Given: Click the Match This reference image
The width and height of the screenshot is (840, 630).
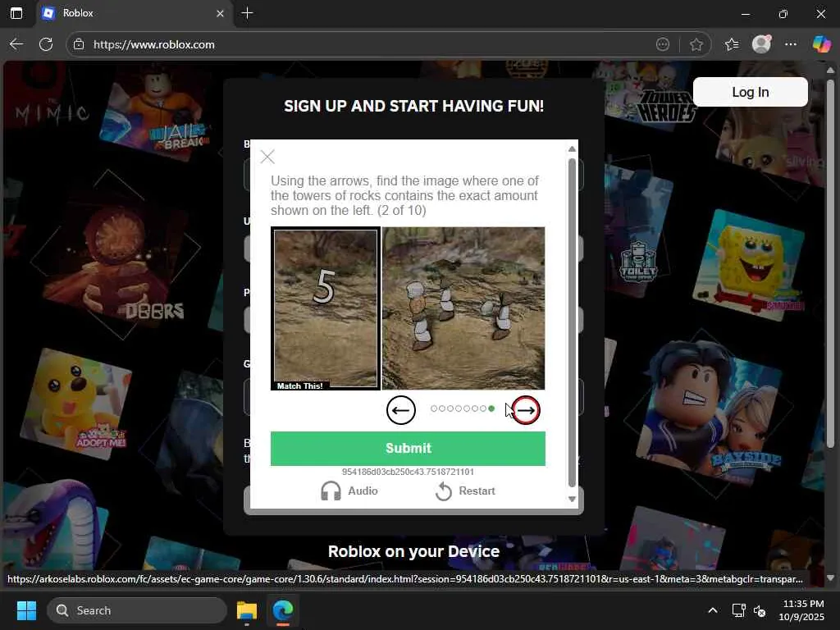Looking at the screenshot, I should coord(326,308).
